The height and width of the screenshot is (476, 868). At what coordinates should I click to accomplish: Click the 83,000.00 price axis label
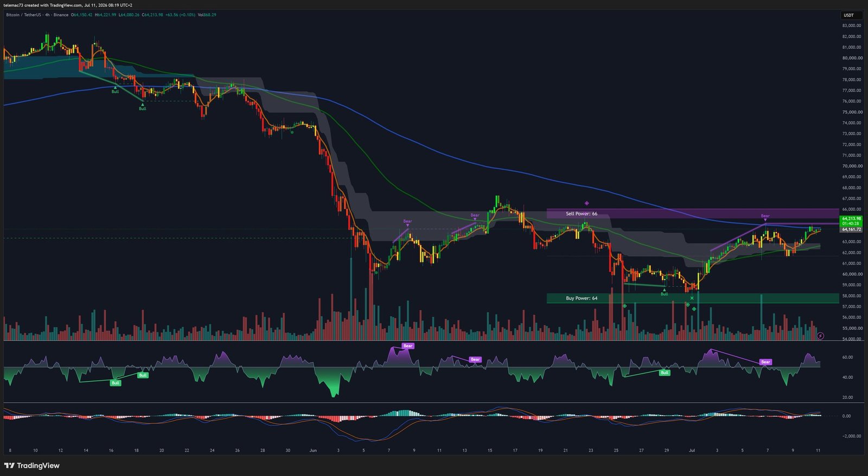(851, 25)
